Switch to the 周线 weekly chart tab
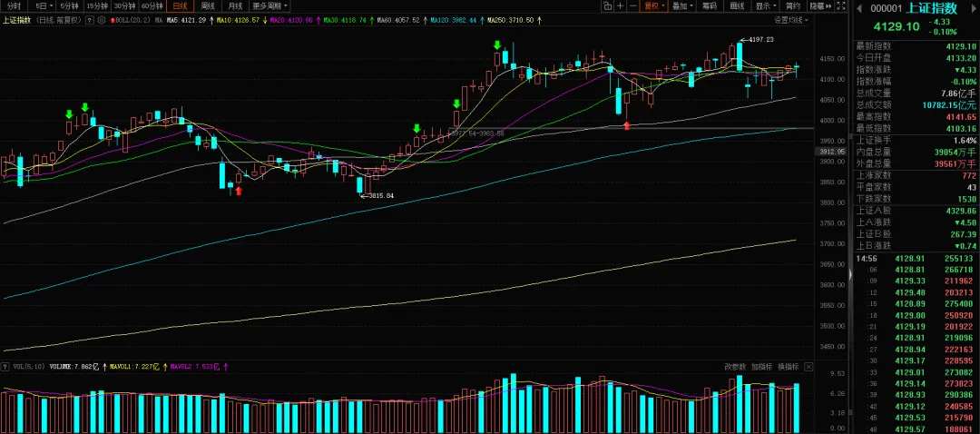Screen dimensions: 980x434 tap(208, 6)
